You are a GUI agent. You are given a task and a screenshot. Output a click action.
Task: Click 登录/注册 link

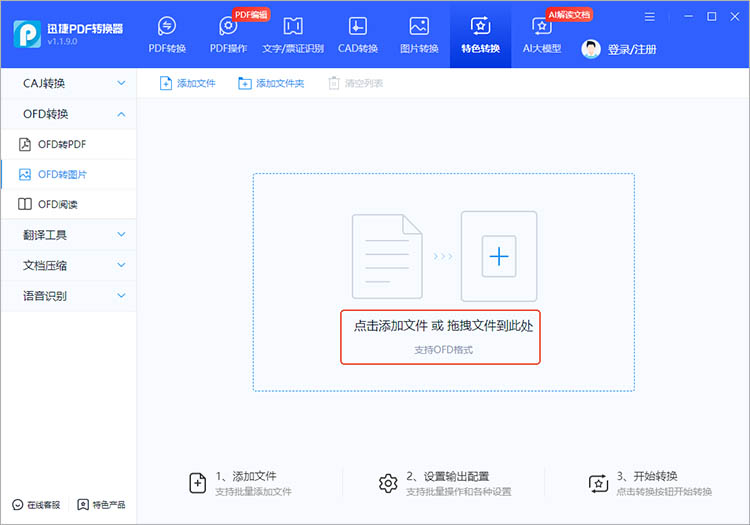coord(632,49)
